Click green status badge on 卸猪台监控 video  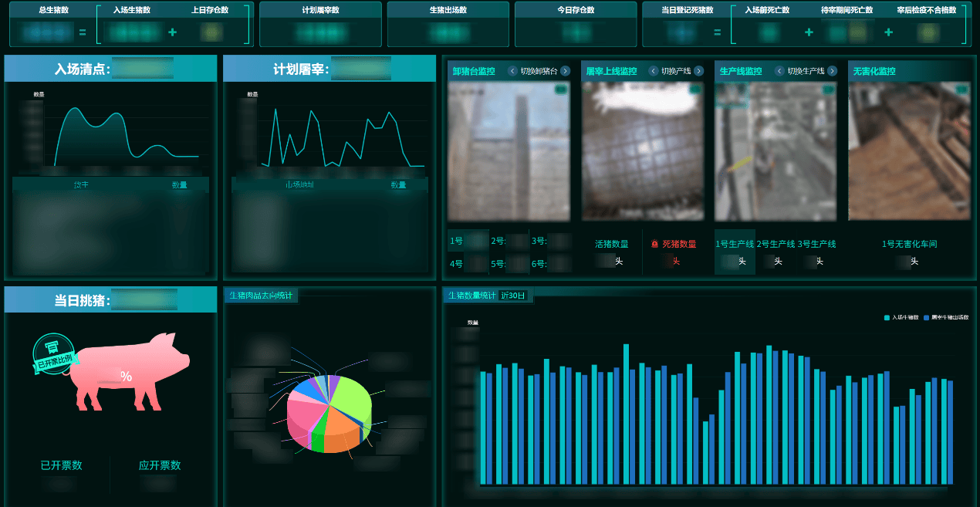pos(560,90)
